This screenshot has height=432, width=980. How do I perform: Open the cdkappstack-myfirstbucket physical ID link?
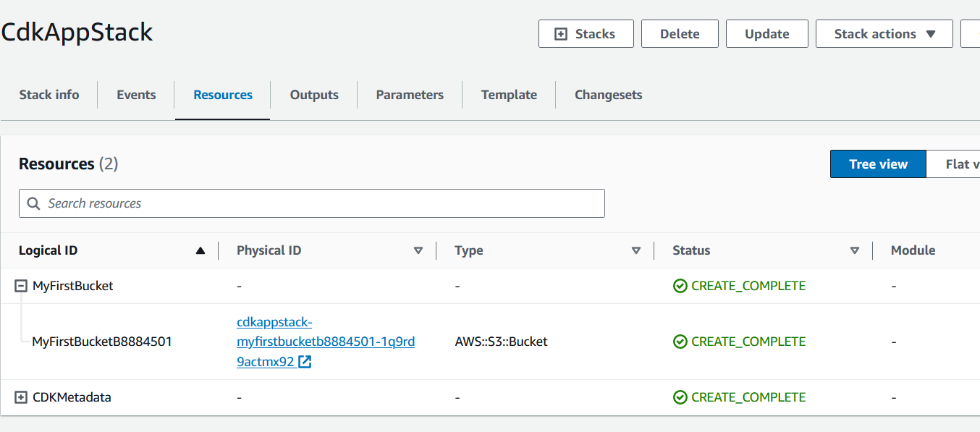(x=325, y=342)
